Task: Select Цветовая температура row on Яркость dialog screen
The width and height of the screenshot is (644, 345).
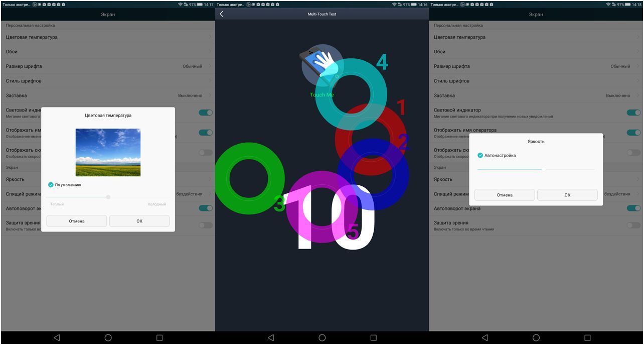Action: click(535, 37)
